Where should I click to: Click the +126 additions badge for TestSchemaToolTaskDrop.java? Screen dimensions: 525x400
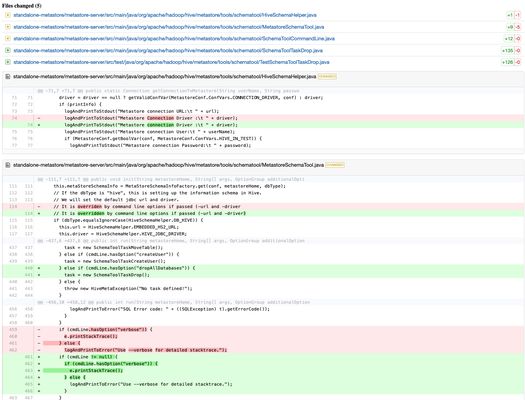point(507,62)
